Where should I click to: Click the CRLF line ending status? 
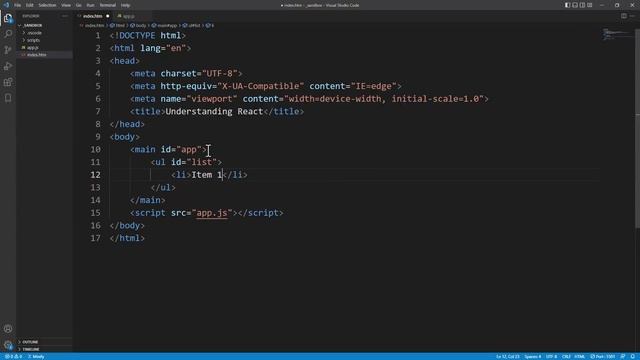pos(566,357)
